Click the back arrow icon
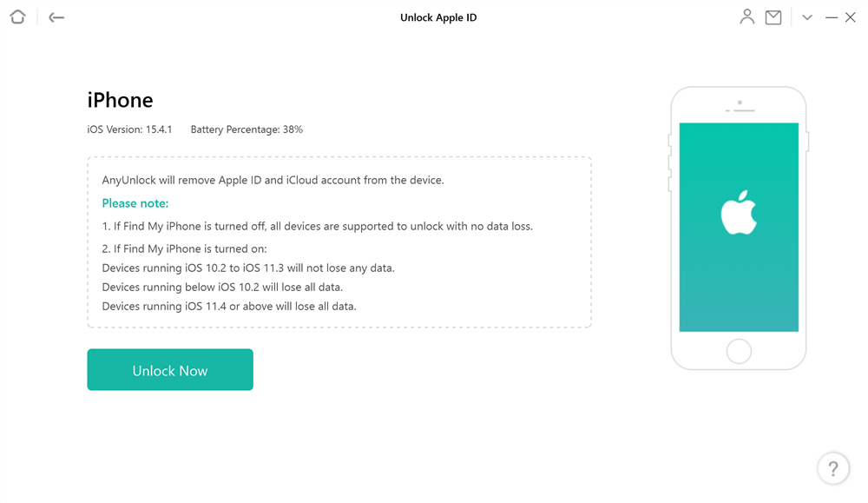Screen dimensions: 868x503 coord(56,17)
